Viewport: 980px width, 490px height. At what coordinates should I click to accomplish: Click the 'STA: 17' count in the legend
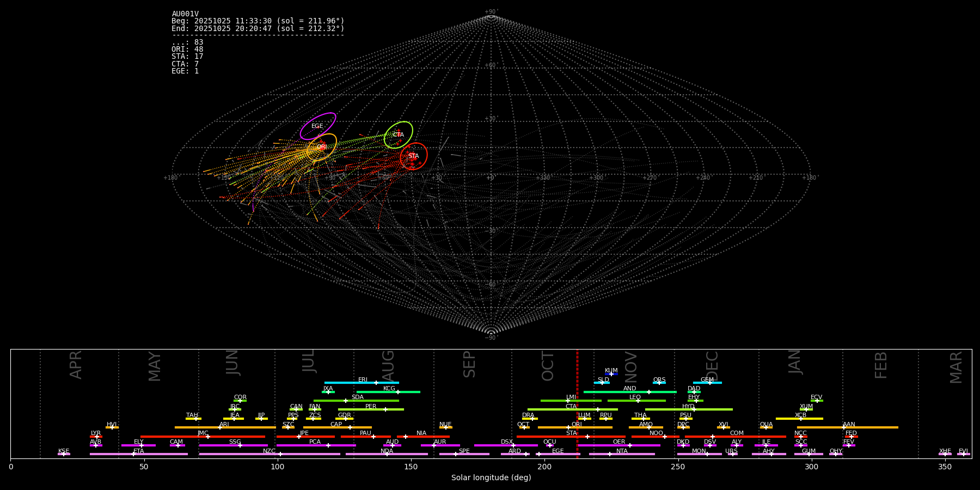(x=187, y=57)
